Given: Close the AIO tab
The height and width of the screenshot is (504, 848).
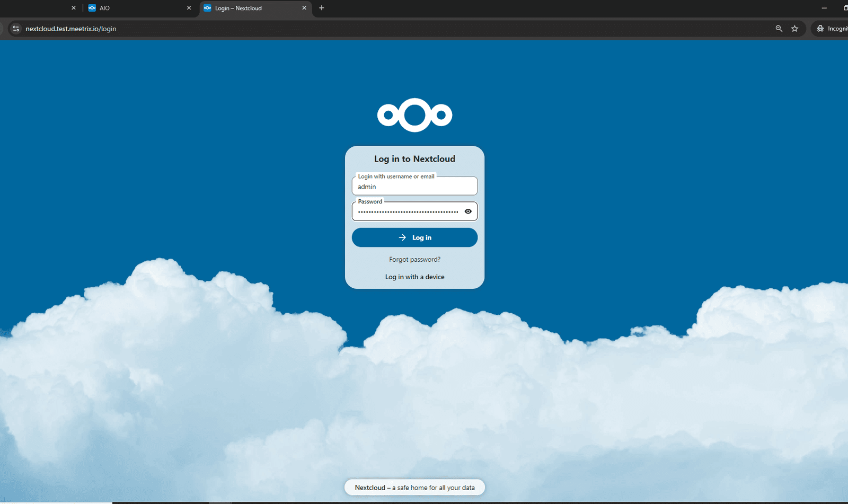Looking at the screenshot, I should coord(189,8).
